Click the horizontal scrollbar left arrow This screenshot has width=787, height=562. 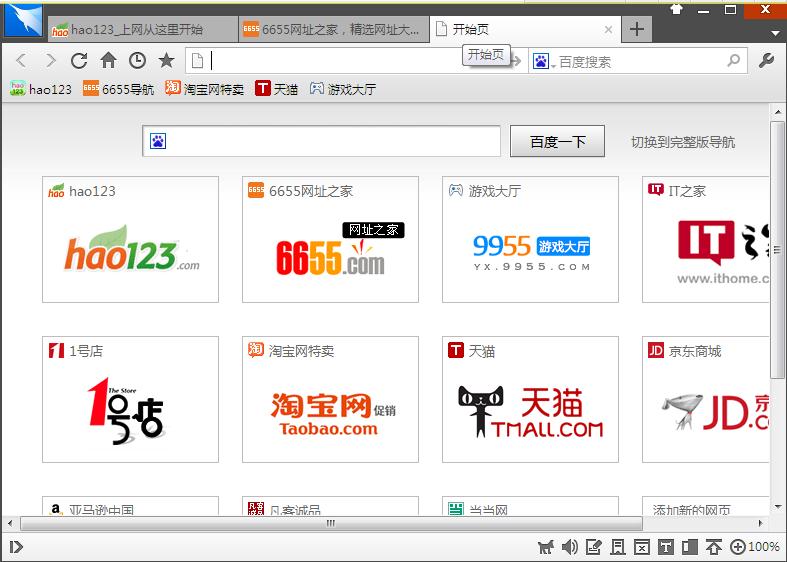[x=10, y=523]
